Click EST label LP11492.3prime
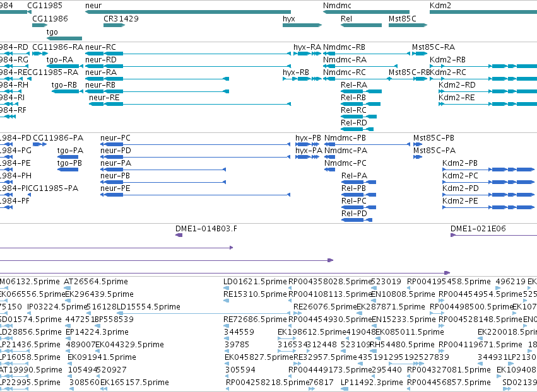 pyautogui.click(x=372, y=383)
